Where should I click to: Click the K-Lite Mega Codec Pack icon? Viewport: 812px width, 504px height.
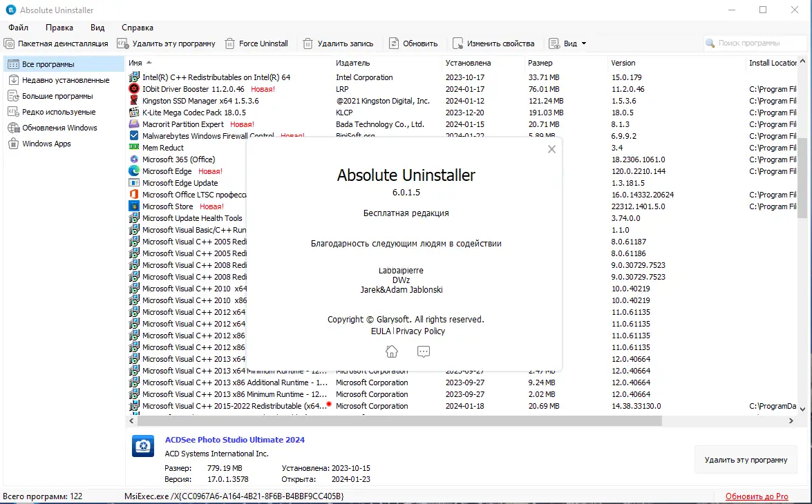(x=134, y=113)
